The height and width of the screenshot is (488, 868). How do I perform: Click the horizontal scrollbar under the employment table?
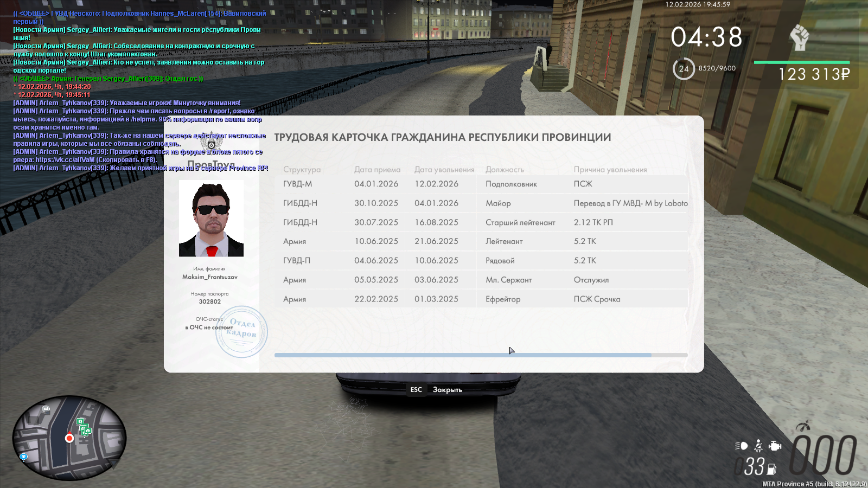[462, 355]
